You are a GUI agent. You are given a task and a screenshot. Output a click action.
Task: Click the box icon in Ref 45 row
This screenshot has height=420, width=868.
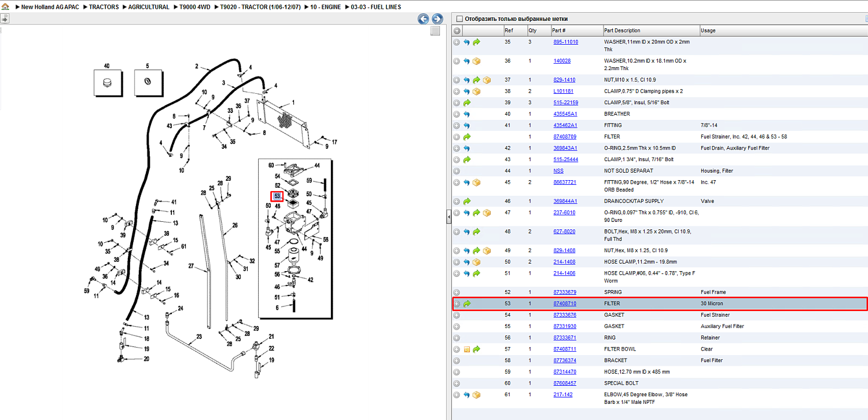click(476, 182)
